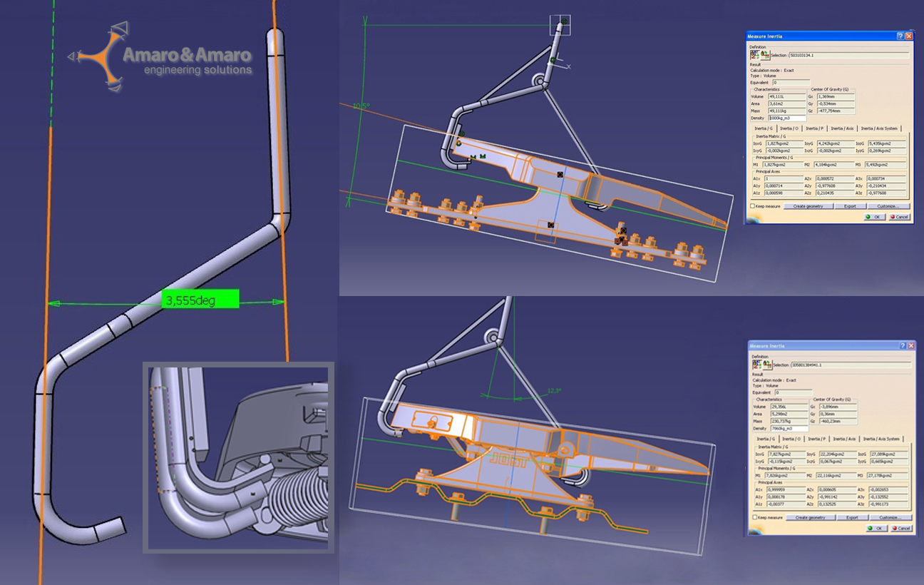Enable Keep measure in lower dialog
This screenshot has height=585, width=924.
[755, 518]
